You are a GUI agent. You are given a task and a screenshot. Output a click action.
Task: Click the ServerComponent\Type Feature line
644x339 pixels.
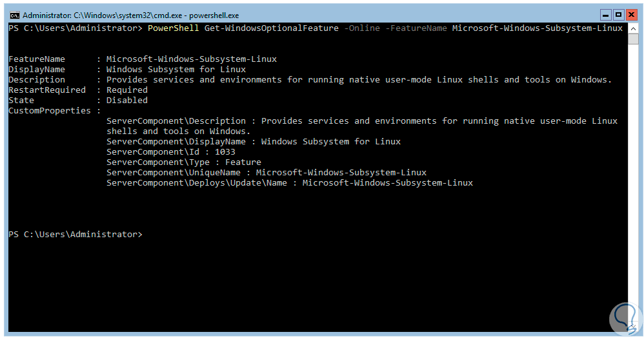pos(183,162)
